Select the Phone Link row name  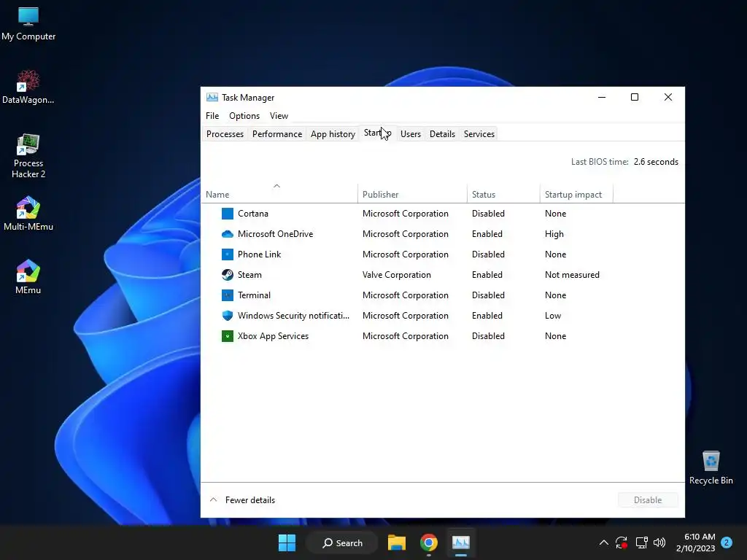click(x=259, y=254)
